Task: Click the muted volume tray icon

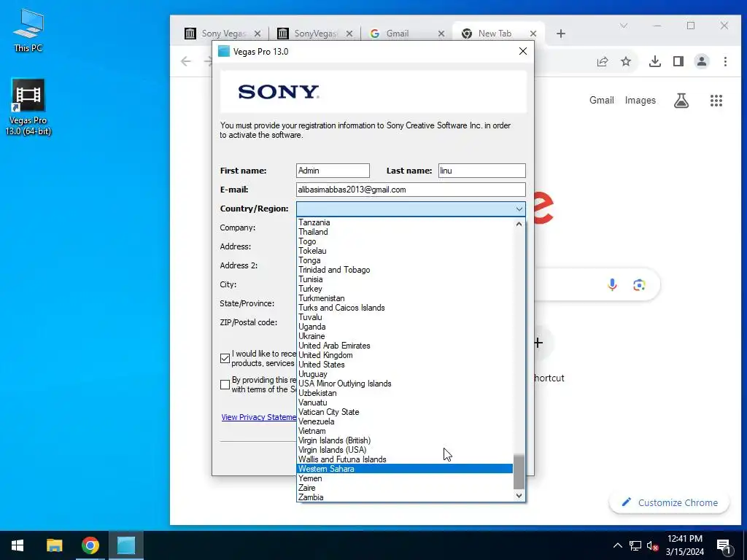Action: coord(652,545)
